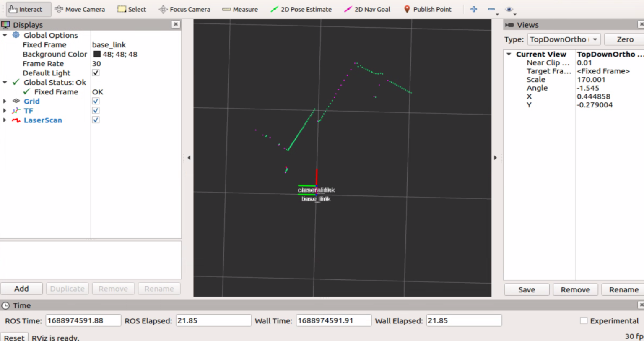The height and width of the screenshot is (341, 644).
Task: Activate the Move Camera tool
Action: coord(80,9)
